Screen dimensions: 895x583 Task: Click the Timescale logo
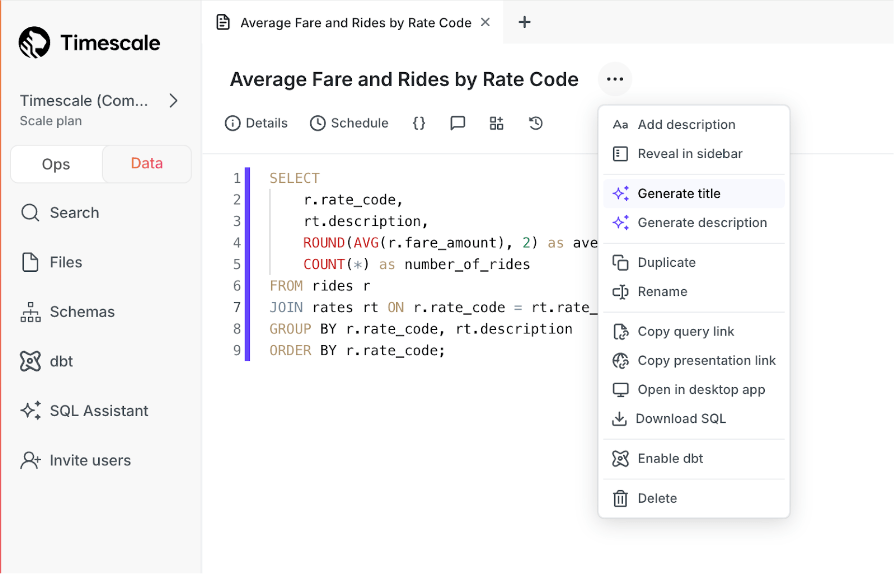pyautogui.click(x=89, y=42)
